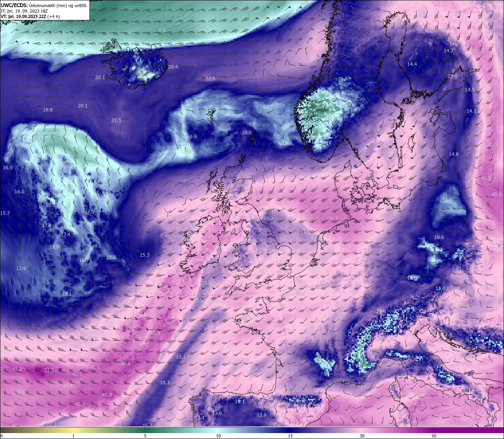Click the 'IT: þri. 19. 09. 2023 18Z' line

pyautogui.click(x=24, y=11)
